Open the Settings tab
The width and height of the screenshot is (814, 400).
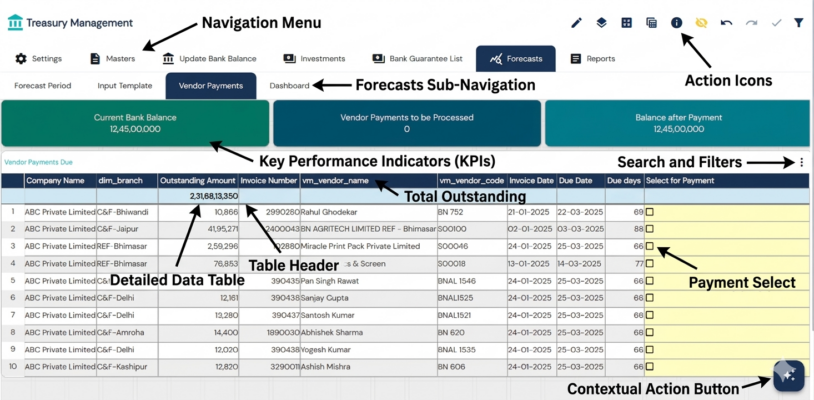click(38, 59)
